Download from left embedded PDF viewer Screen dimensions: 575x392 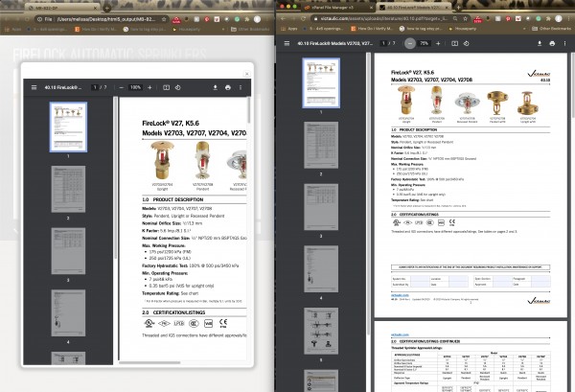click(x=216, y=87)
